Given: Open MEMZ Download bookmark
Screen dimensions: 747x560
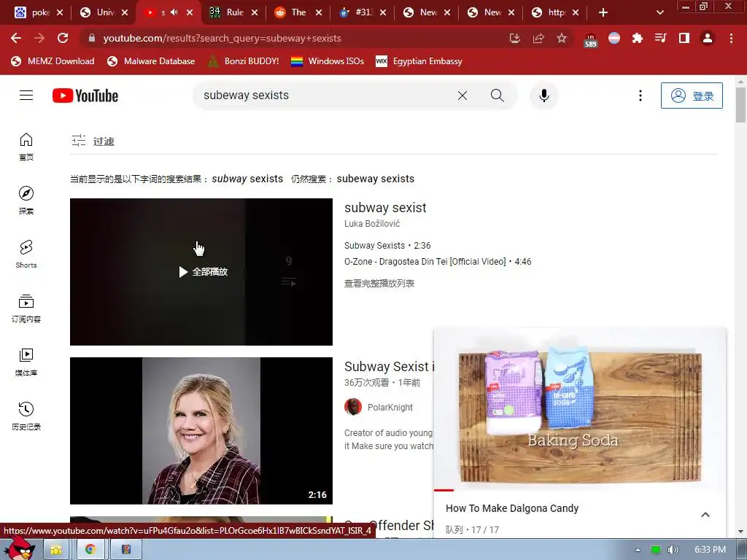Looking at the screenshot, I should [53, 61].
